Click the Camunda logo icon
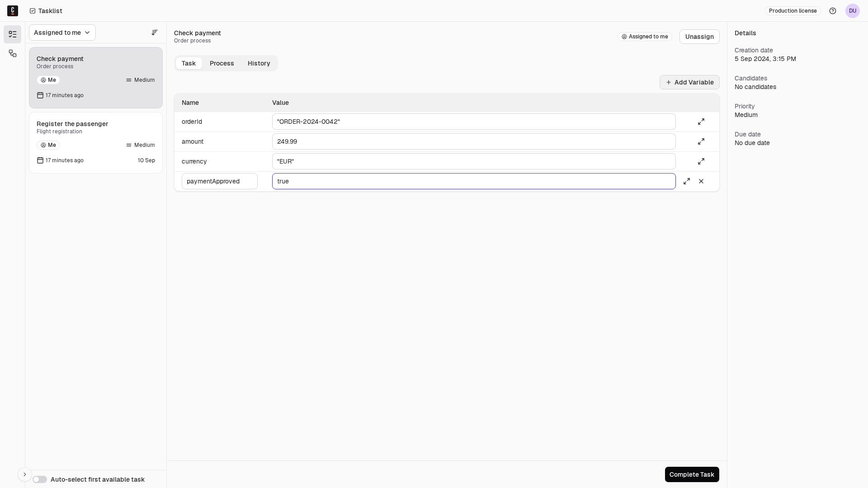This screenshot has width=868, height=488. [x=13, y=11]
